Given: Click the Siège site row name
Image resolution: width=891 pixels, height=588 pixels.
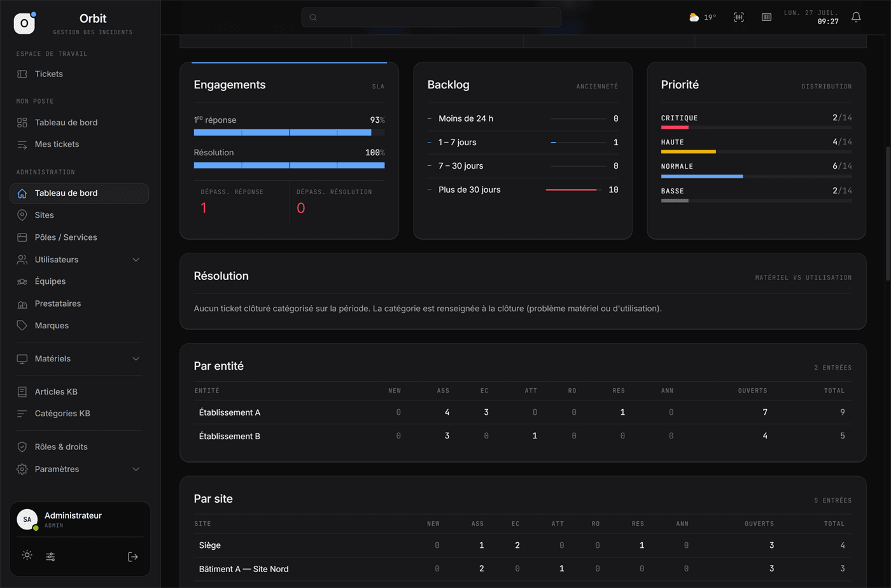Looking at the screenshot, I should pyautogui.click(x=210, y=545).
